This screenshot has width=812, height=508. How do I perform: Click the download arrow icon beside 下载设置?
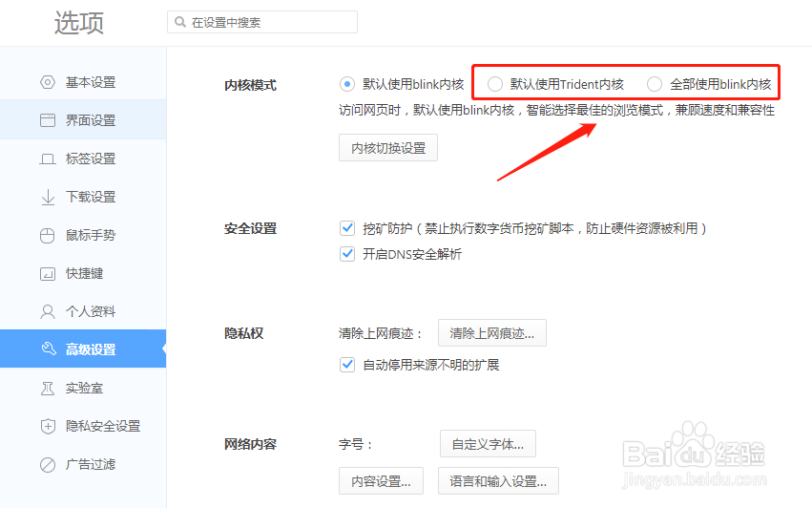(48, 197)
